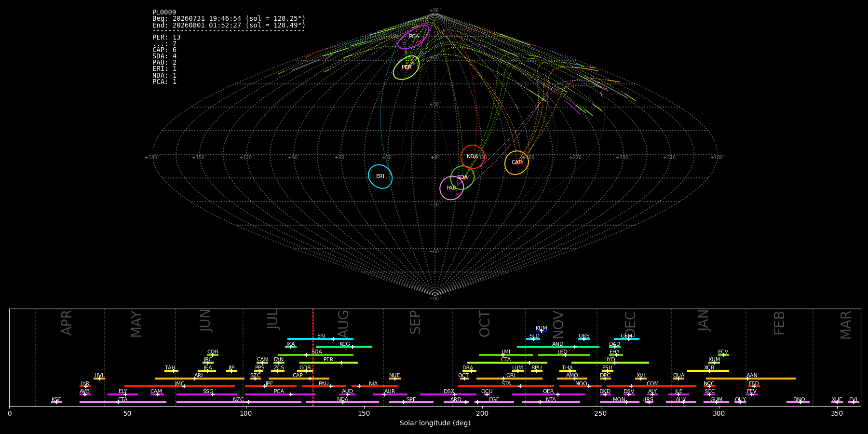This screenshot has height=434, width=868.
Task: Click the ETA shower label in timeline
Action: coord(123,400)
